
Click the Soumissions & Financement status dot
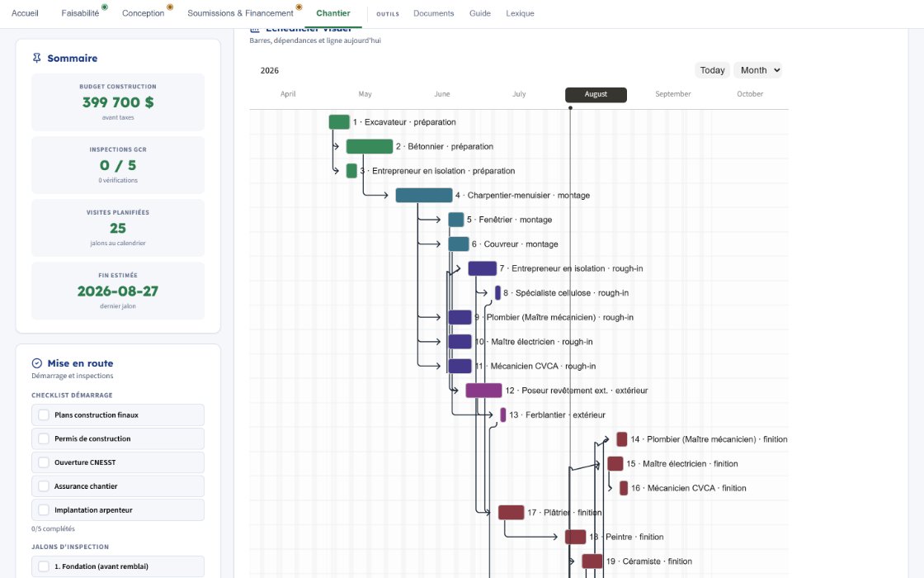[299, 7]
